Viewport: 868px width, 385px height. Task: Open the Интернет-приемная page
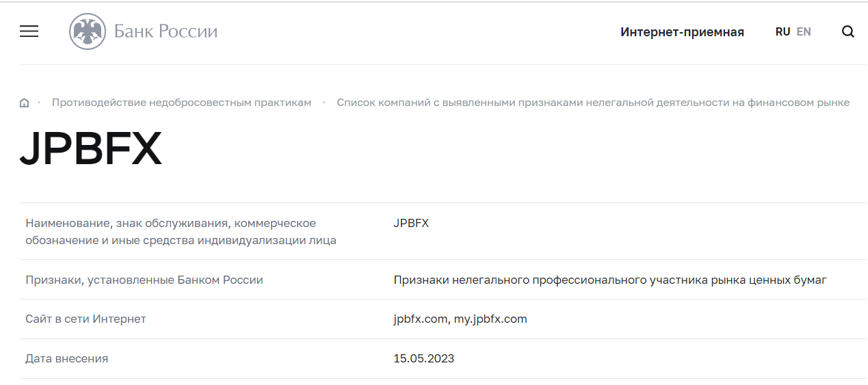682,31
